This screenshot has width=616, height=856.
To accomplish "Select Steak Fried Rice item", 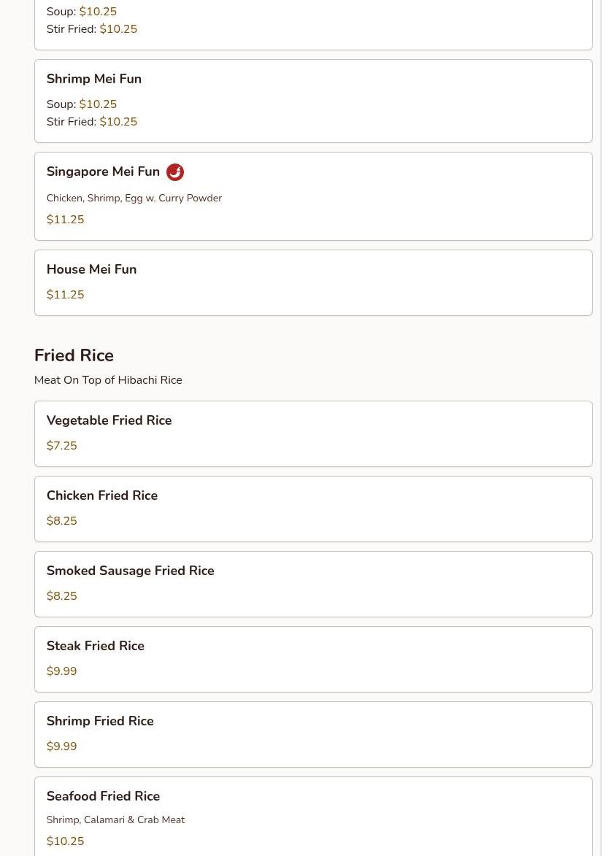I will 313,660.
